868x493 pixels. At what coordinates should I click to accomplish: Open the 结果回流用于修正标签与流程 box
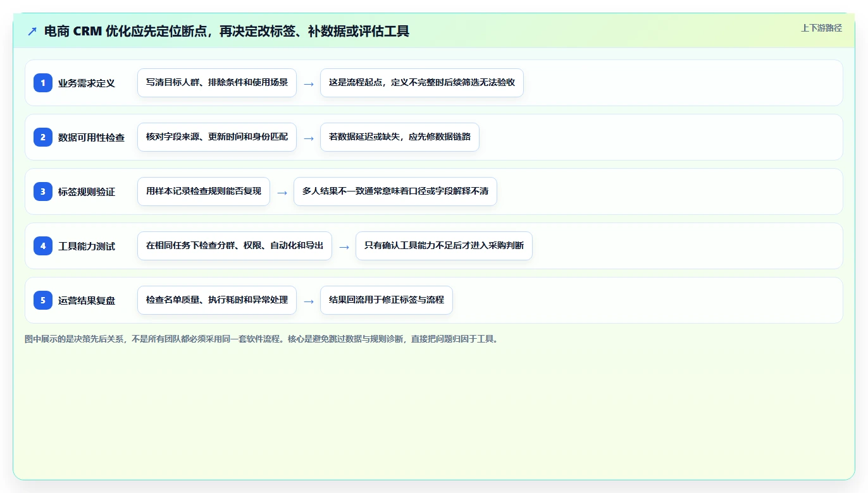387,300
